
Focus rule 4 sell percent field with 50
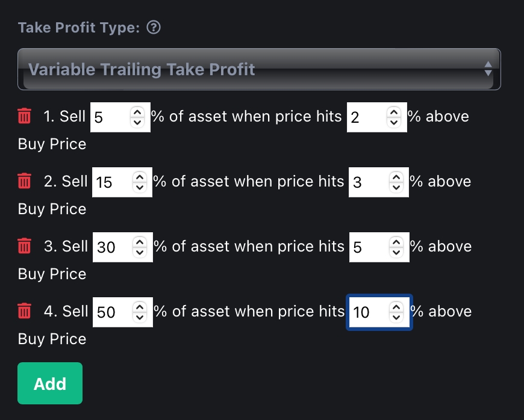[111, 312]
